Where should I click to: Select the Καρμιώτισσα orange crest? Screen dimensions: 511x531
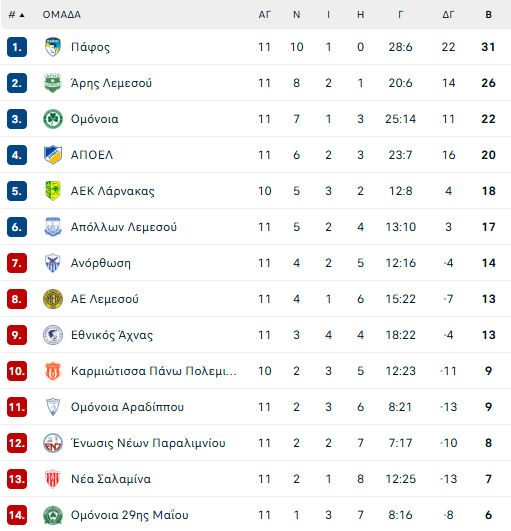53,371
